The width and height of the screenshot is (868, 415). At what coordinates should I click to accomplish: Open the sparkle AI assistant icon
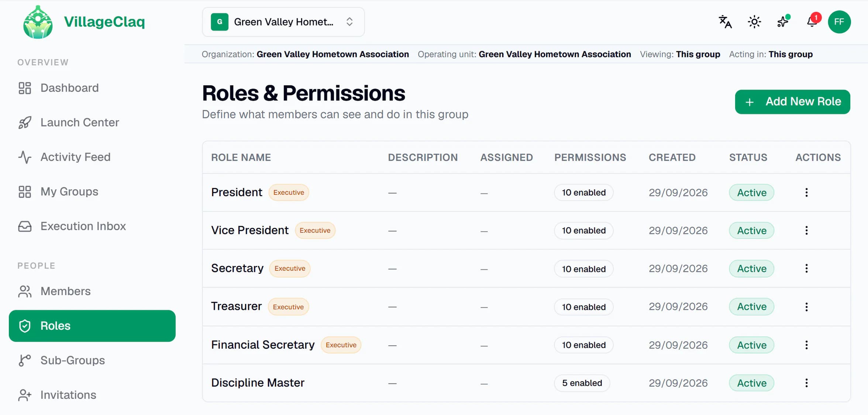(x=783, y=22)
